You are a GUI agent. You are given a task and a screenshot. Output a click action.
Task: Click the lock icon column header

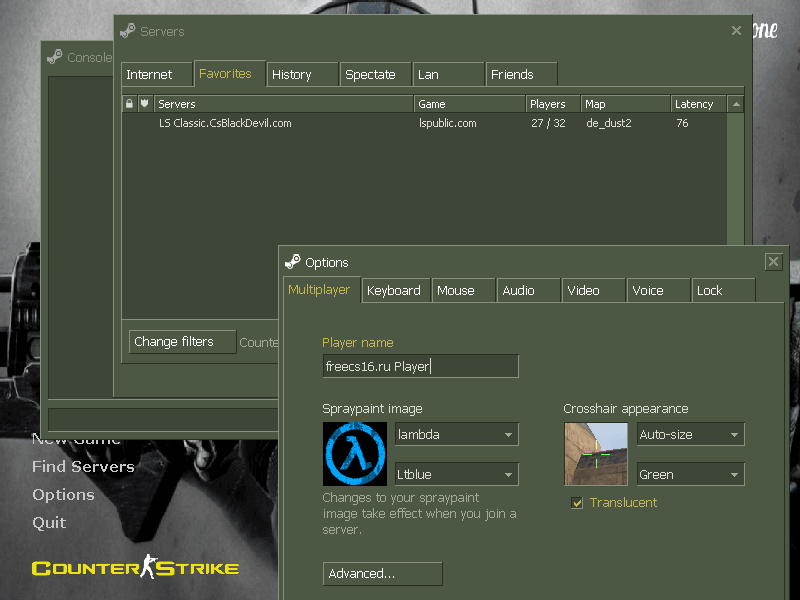pyautogui.click(x=129, y=104)
